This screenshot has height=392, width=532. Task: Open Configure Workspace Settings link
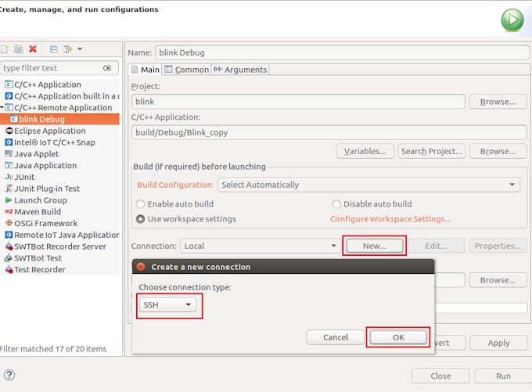coord(390,219)
